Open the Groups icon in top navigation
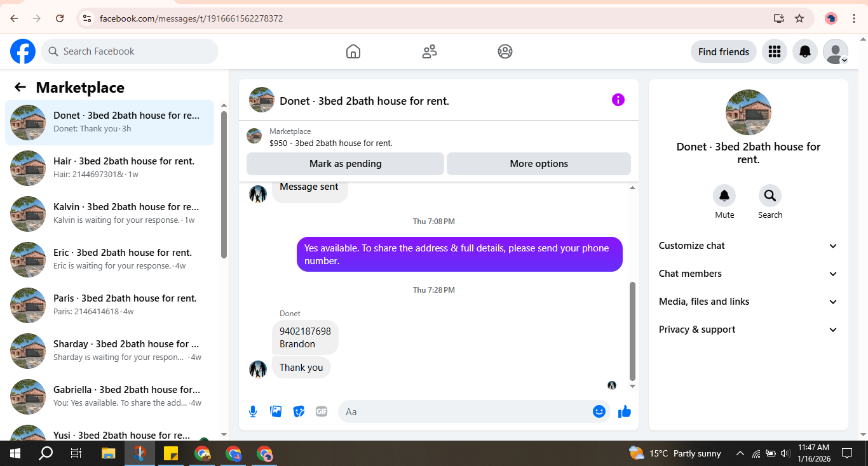Image resolution: width=868 pixels, height=466 pixels. pos(505,51)
